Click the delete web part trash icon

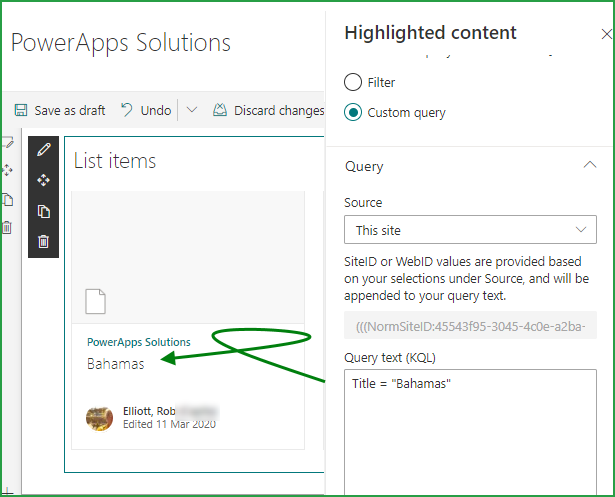tap(44, 241)
